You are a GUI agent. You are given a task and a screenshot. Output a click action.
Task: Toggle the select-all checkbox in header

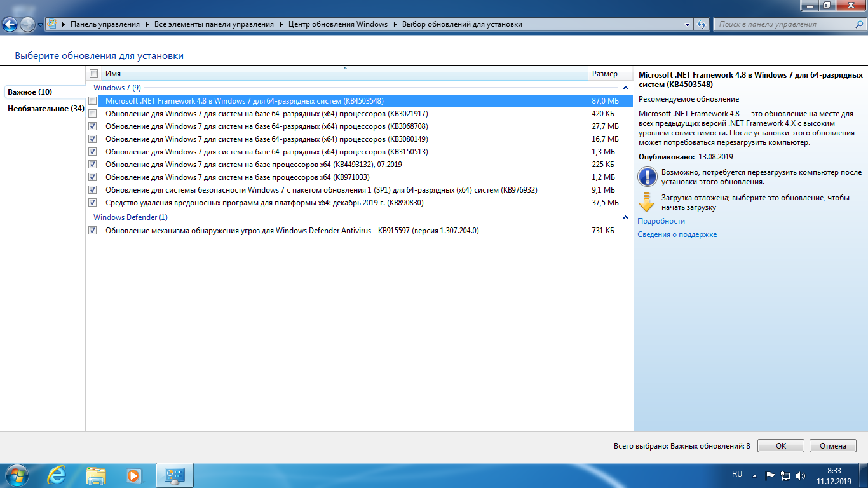click(x=94, y=74)
